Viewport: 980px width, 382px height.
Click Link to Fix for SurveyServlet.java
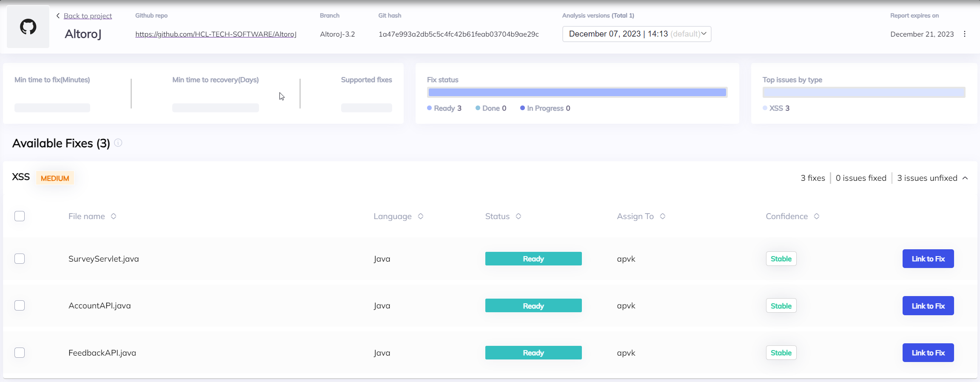(x=928, y=259)
